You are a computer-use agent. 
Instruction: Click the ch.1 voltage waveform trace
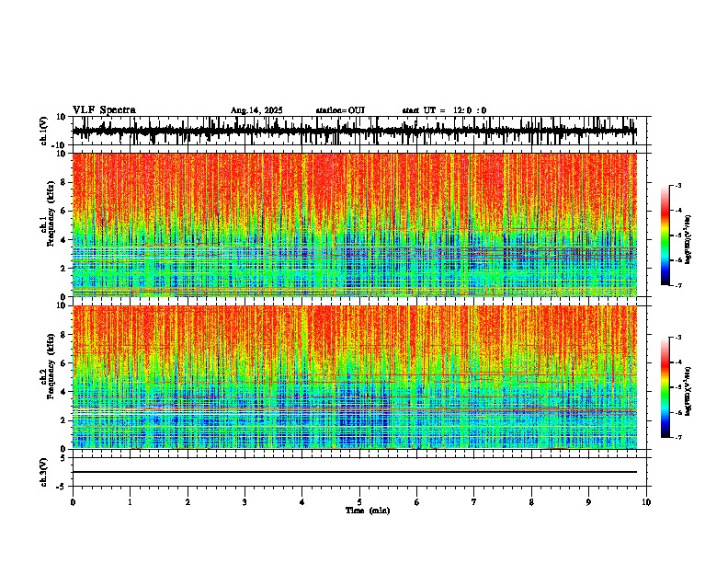point(354,131)
